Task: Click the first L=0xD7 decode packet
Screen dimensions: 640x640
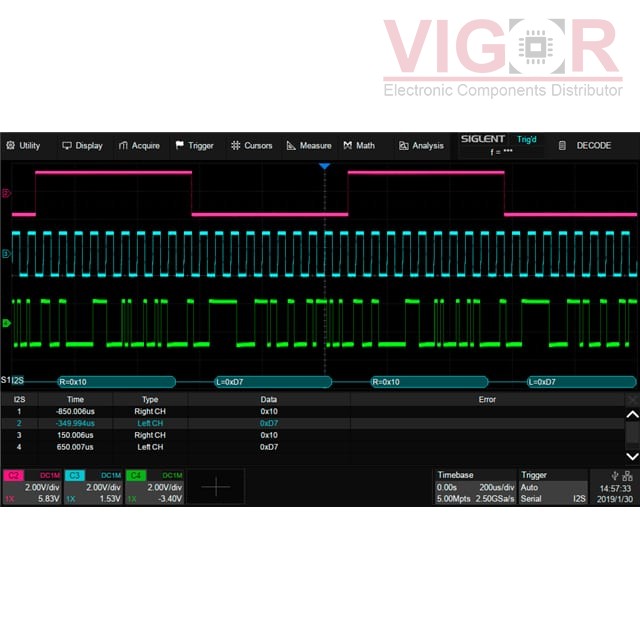Action: pyautogui.click(x=273, y=382)
